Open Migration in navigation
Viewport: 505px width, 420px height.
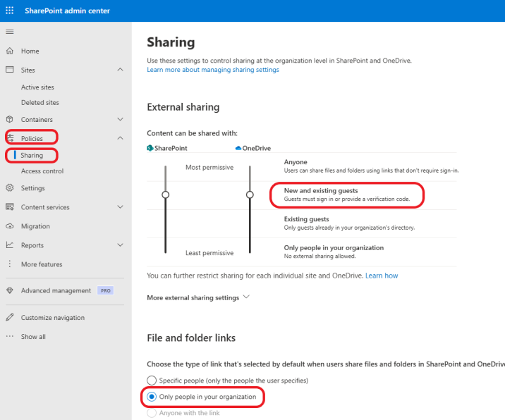(35, 226)
